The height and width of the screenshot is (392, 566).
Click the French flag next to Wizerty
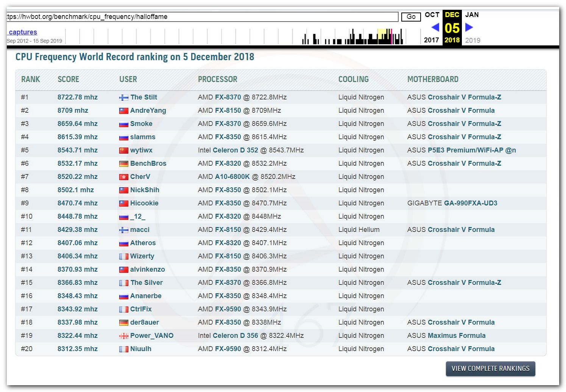point(123,257)
